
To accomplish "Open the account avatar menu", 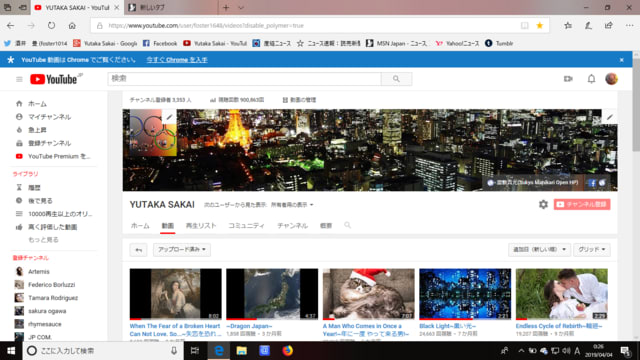I will tap(611, 79).
